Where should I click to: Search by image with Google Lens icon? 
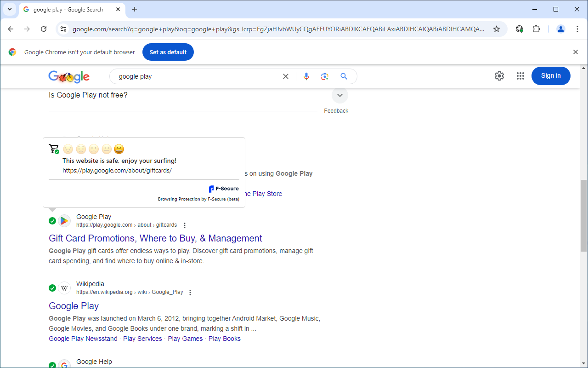tap(325, 76)
